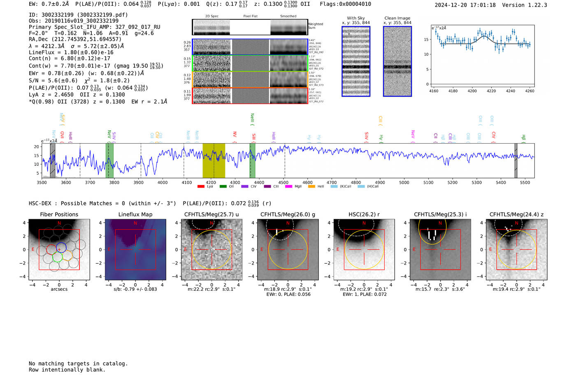The image size is (576, 392).
Task: Click the Smoothed column header
Action: [x=288, y=16]
